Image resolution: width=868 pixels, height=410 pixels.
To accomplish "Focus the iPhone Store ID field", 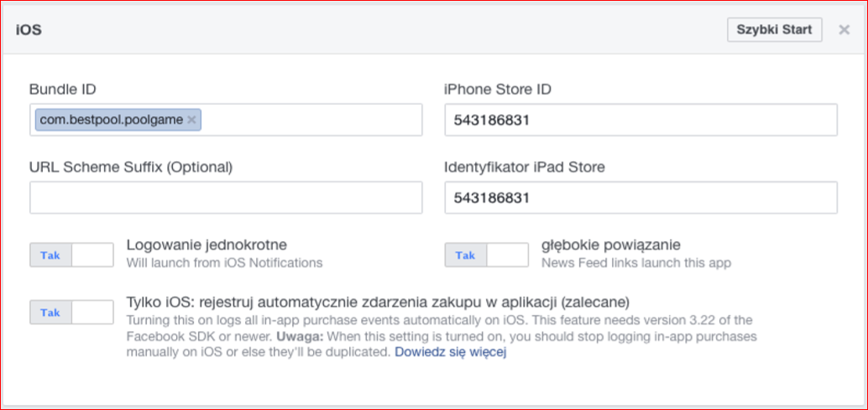I will point(641,120).
